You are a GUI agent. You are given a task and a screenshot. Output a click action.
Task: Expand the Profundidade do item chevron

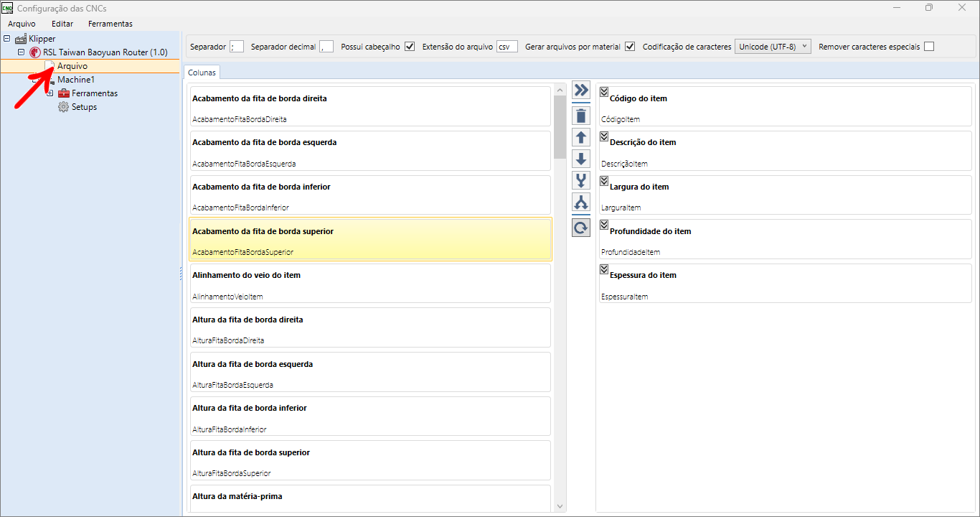603,224
